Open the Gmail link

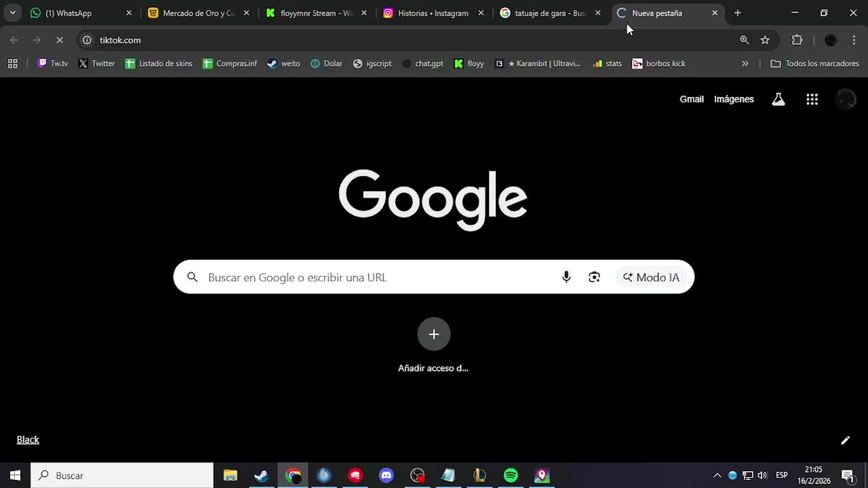click(692, 100)
